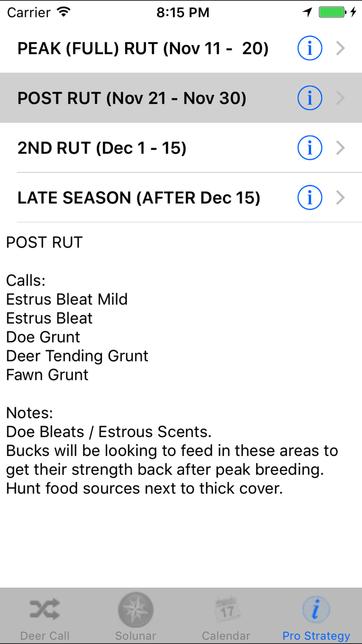
Task: Tap the Deer Call shuffle icon
Action: click(45, 609)
